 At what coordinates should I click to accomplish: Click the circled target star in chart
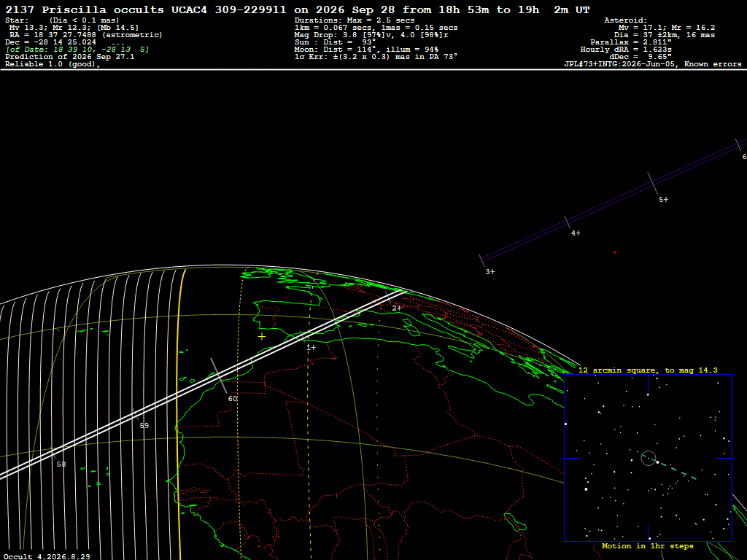pos(649,458)
